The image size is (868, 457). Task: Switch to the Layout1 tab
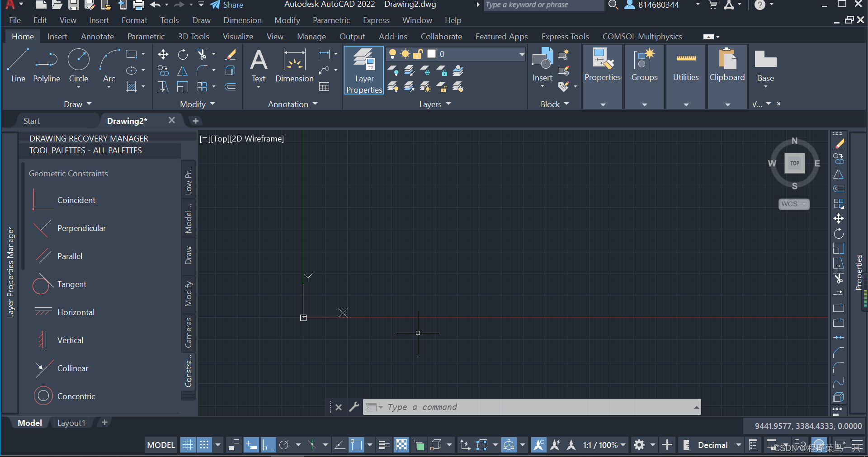point(71,423)
